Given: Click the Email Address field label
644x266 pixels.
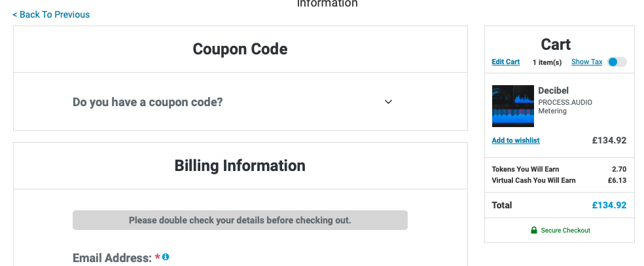Looking at the screenshot, I should pos(112,257).
